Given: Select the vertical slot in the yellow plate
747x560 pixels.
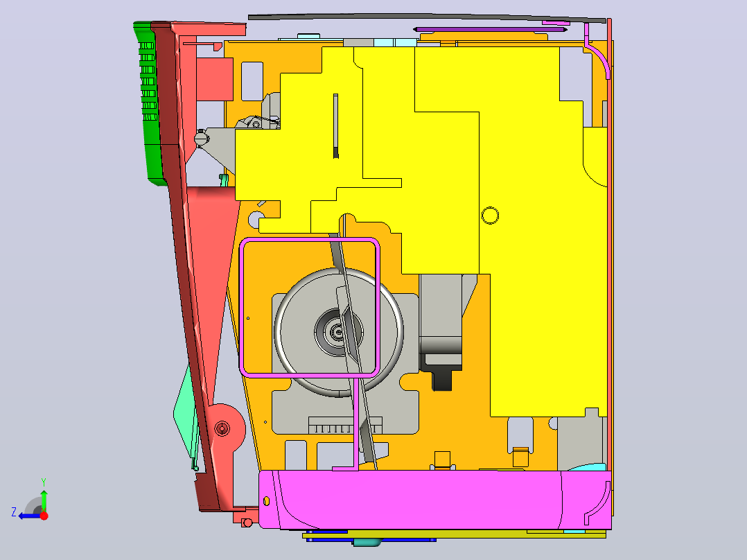Looking at the screenshot, I should click(x=335, y=126).
